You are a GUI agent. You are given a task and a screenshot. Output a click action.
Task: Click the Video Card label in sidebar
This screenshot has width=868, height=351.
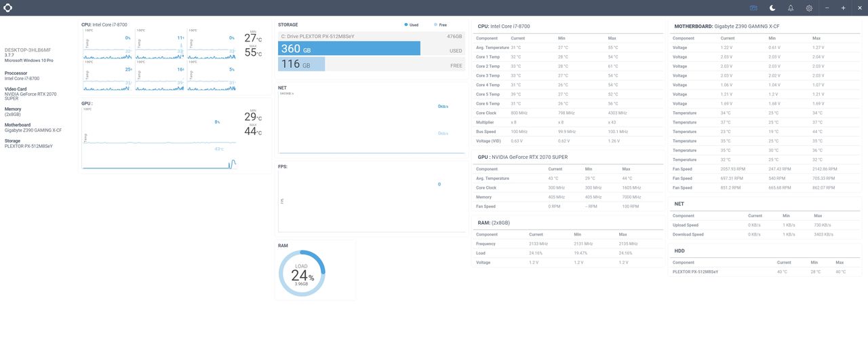point(16,89)
